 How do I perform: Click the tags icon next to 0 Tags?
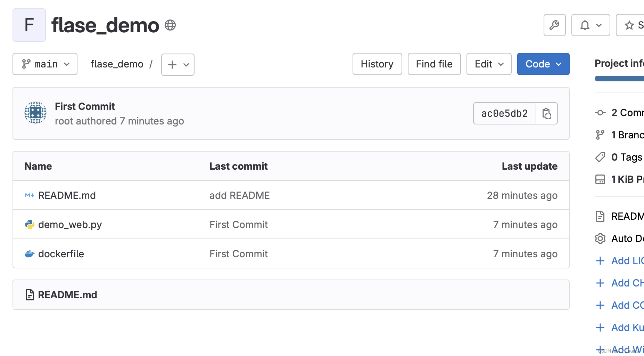(x=600, y=157)
